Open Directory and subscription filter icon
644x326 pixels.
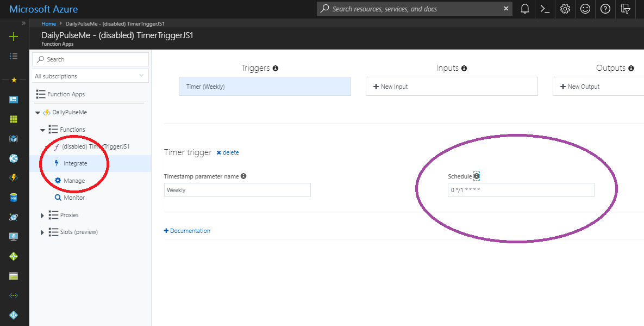[x=626, y=9]
